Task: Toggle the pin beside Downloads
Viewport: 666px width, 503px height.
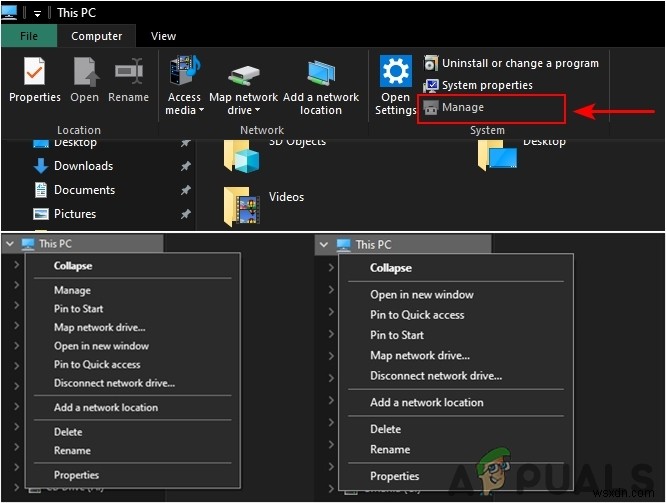Action: pyautogui.click(x=186, y=166)
